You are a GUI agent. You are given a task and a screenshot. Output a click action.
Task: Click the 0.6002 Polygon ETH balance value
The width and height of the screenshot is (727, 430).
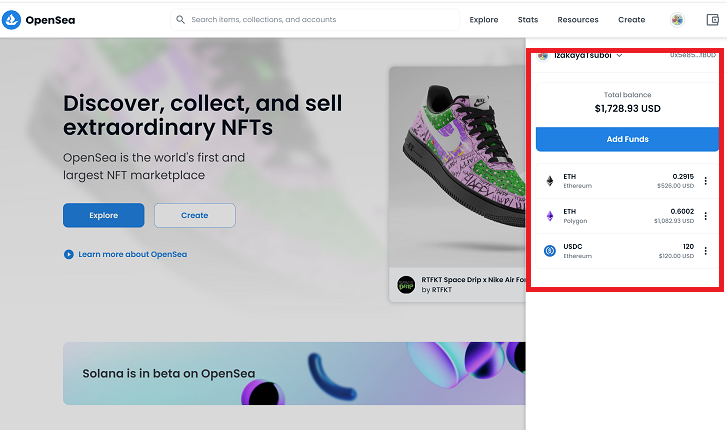pyautogui.click(x=682, y=212)
